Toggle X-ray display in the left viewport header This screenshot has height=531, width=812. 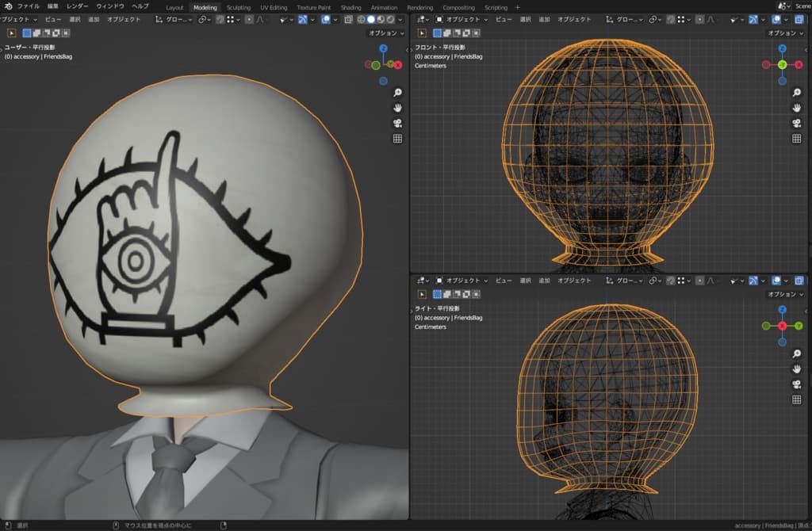click(349, 19)
